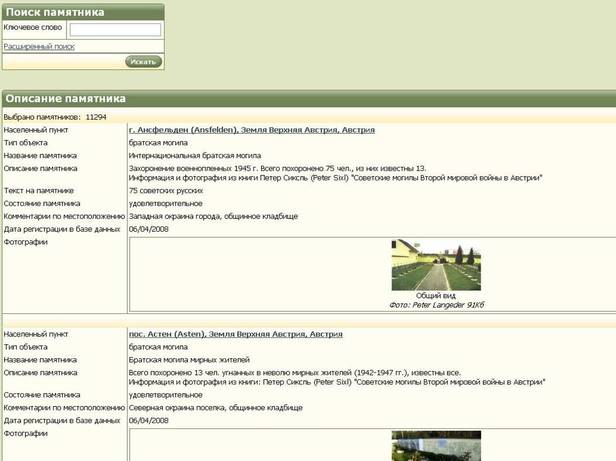This screenshot has height=461, width=616.
Task: Click the 'Фото: Peter Langeder 91Кб' caption
Action: pyautogui.click(x=436, y=305)
